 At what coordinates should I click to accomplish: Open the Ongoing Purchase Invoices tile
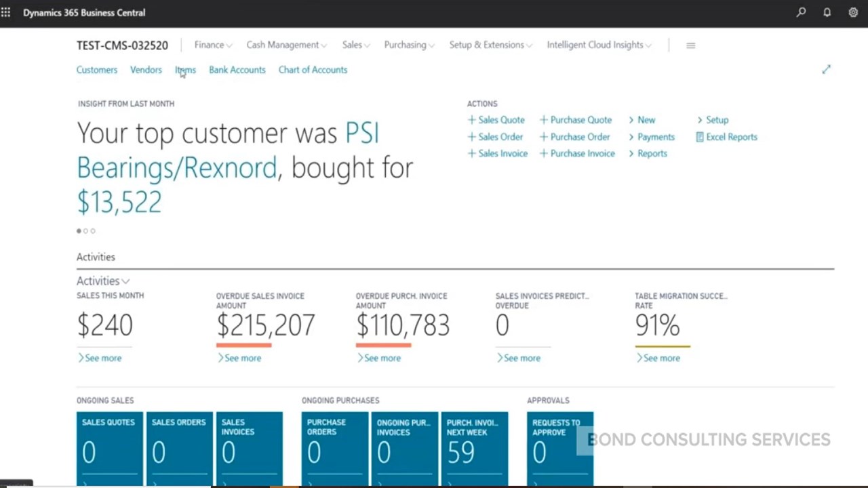pos(405,449)
